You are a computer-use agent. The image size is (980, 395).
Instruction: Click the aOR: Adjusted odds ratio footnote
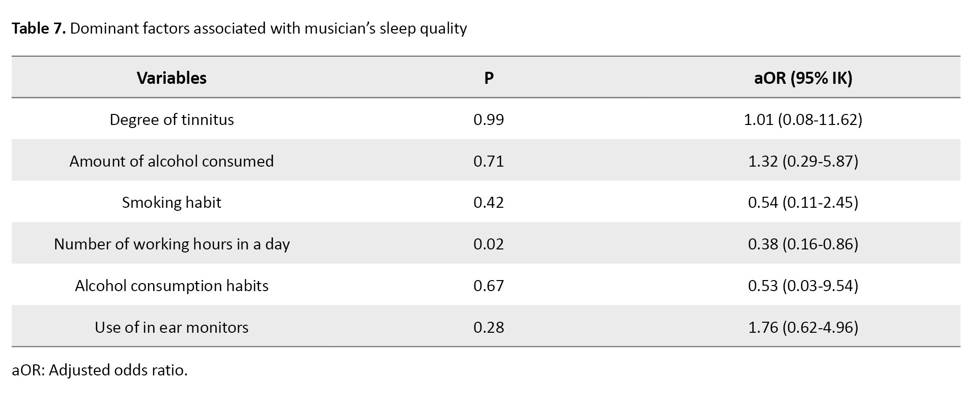click(99, 370)
